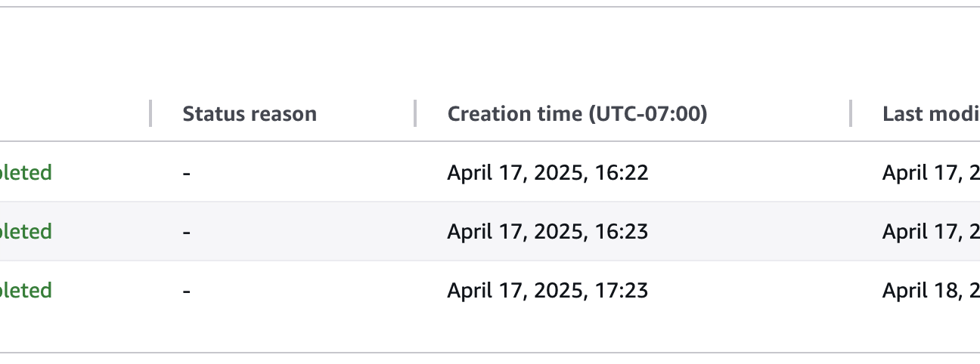Screen dimensions: 980x364
Task: Click Completed status in the 16:22 row
Action: pyautogui.click(x=26, y=173)
